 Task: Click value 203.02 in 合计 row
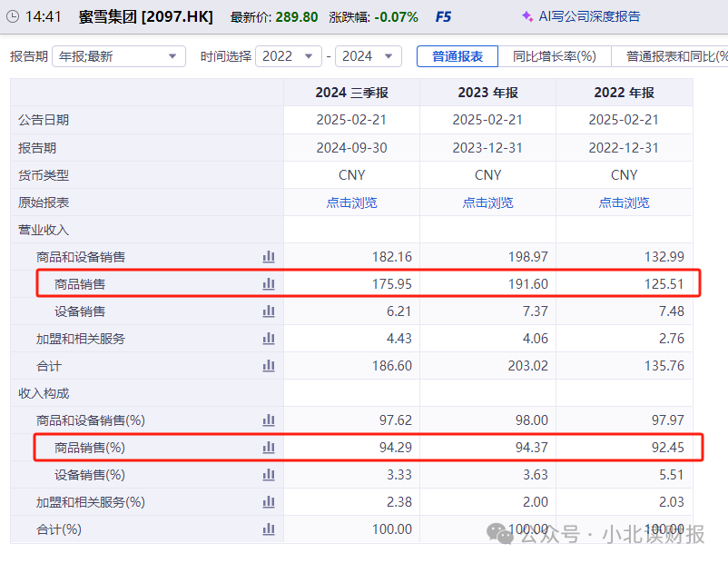click(x=528, y=366)
